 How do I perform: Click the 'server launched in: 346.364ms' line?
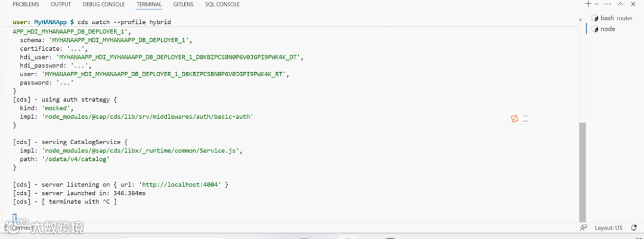tap(79, 193)
